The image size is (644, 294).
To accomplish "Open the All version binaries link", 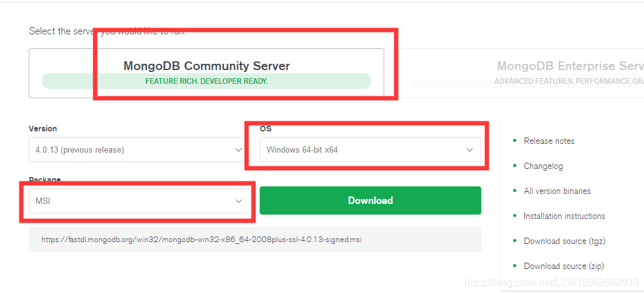I will (557, 191).
